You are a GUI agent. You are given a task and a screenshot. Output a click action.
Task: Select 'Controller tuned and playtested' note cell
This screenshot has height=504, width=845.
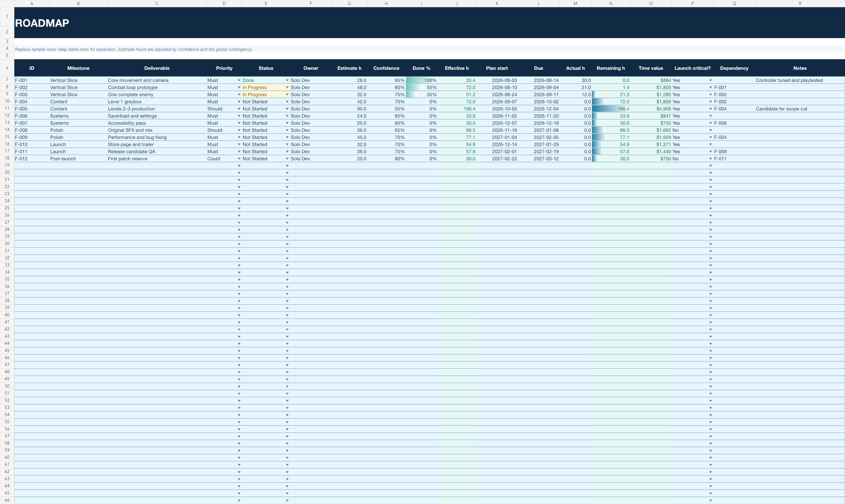pyautogui.click(x=800, y=80)
